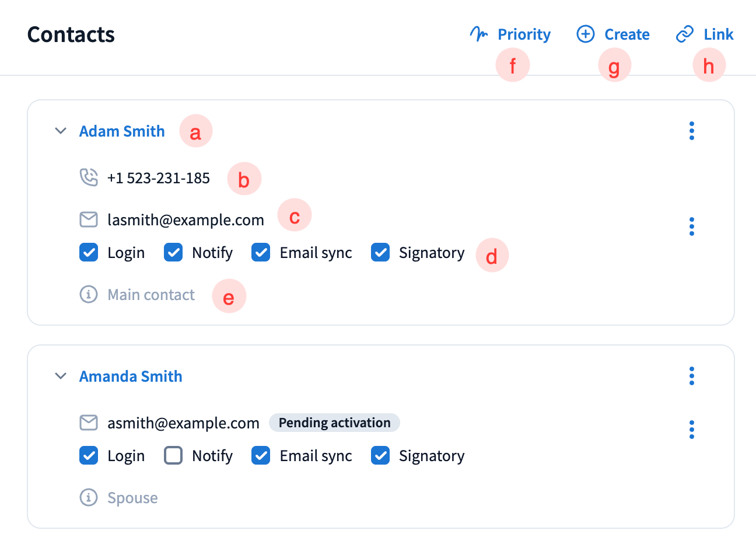Open Amanda Smith's contact options menu
The width and height of the screenshot is (756, 551).
click(x=691, y=376)
